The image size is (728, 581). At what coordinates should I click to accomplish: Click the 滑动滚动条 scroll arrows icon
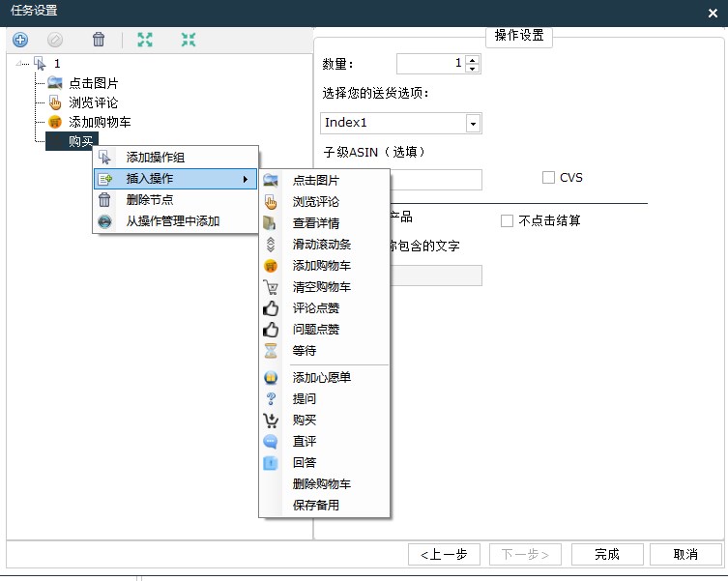pos(271,245)
